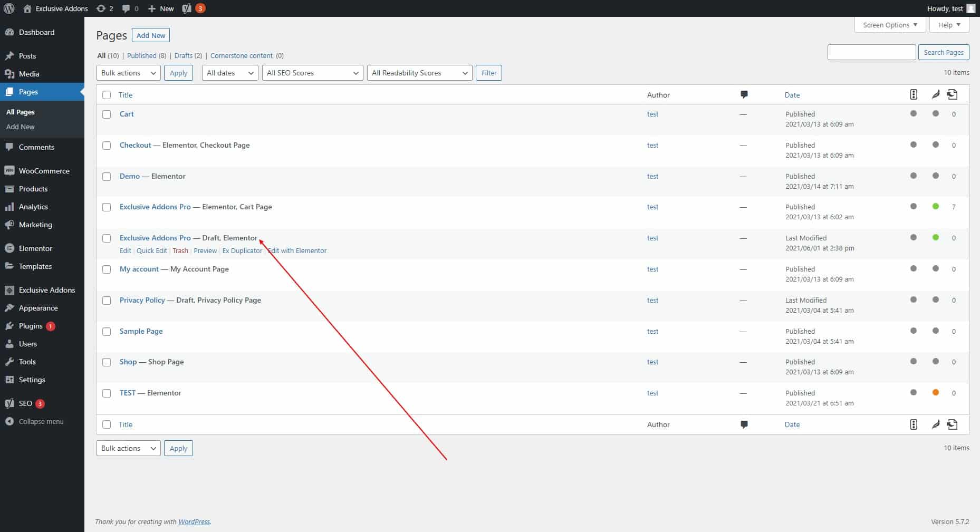This screenshot has width=980, height=532.
Task: Open the top Bulk actions dropdown
Action: point(129,73)
